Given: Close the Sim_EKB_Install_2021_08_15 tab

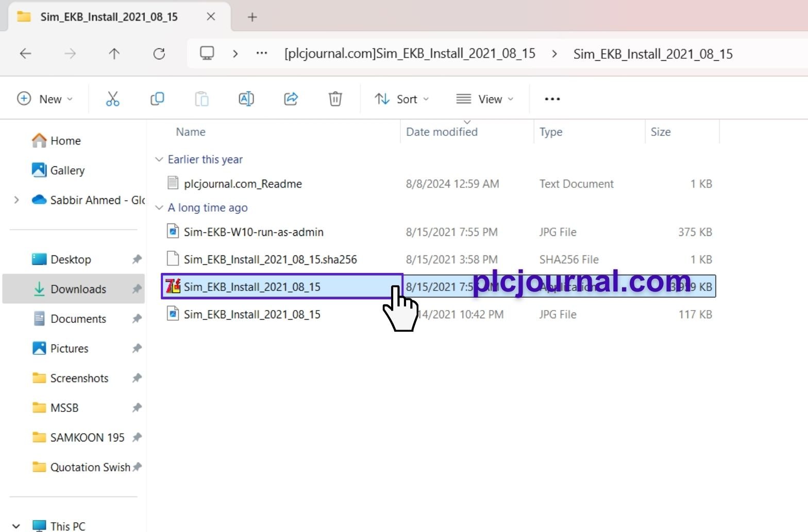Looking at the screenshot, I should (x=211, y=16).
